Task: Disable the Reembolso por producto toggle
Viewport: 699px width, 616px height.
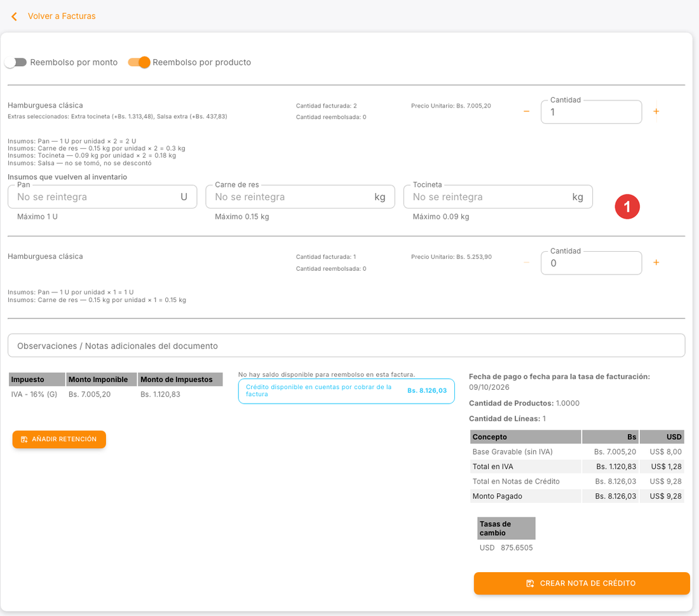Action: (139, 62)
